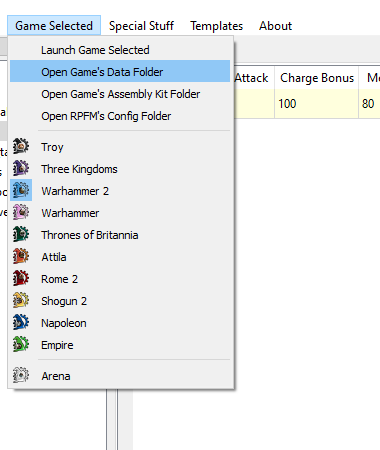Image resolution: width=380 pixels, height=450 pixels.
Task: Click the pink Warhammer icon
Action: point(21,212)
